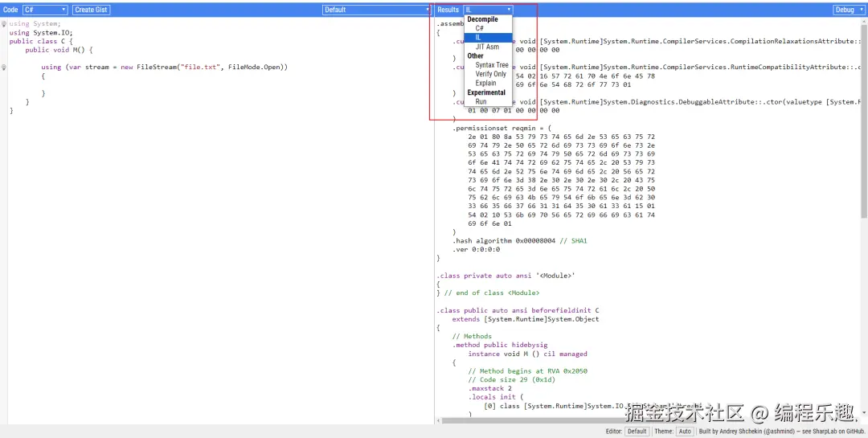Click the '// Methods' comment line
Screen dimensions: 868x438
point(472,336)
